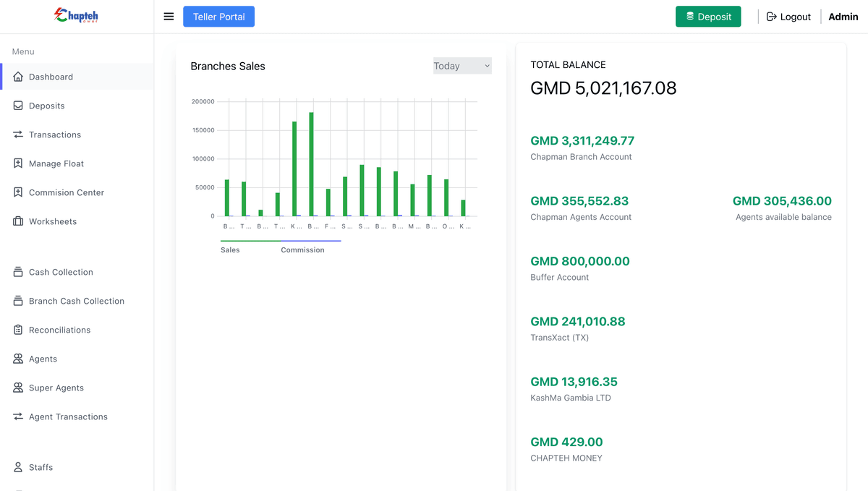Open the Admin user menu
This screenshot has height=491, width=868.
coord(843,17)
